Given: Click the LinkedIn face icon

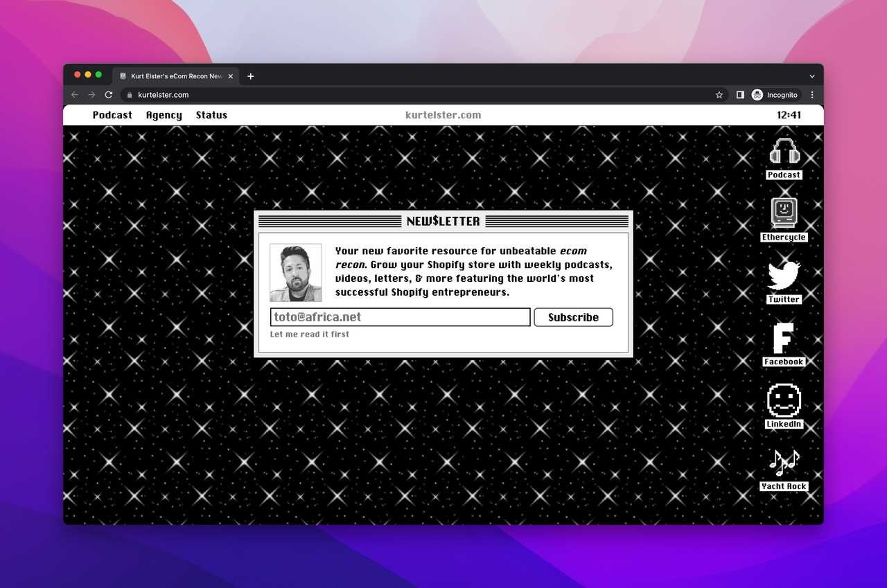Looking at the screenshot, I should (784, 400).
